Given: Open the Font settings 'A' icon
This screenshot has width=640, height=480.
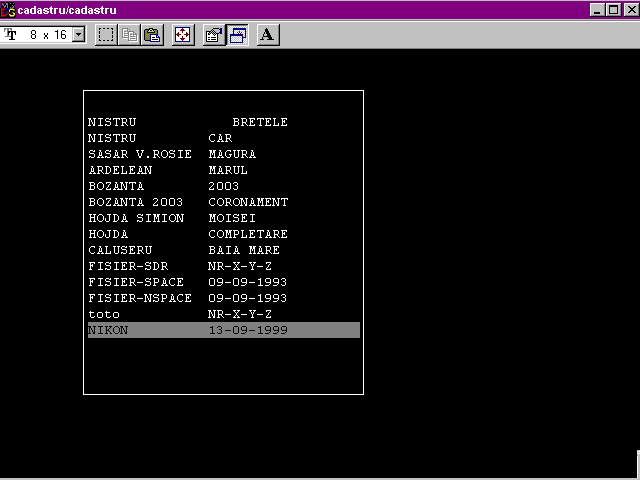Looking at the screenshot, I should click(x=267, y=35).
